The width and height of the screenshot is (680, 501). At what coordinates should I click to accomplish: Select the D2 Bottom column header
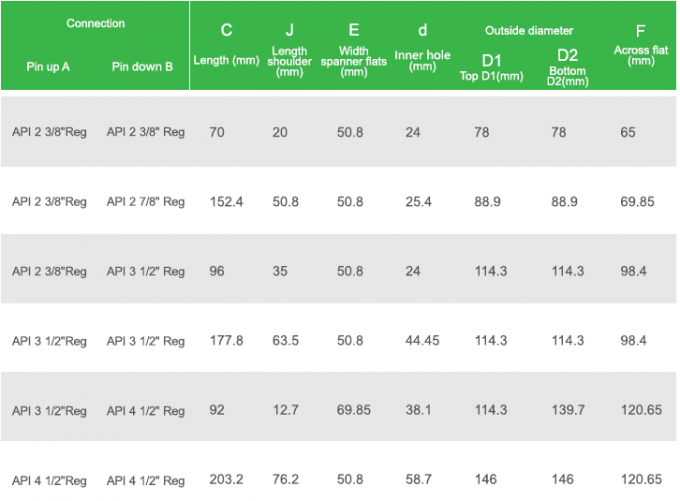pyautogui.click(x=567, y=66)
